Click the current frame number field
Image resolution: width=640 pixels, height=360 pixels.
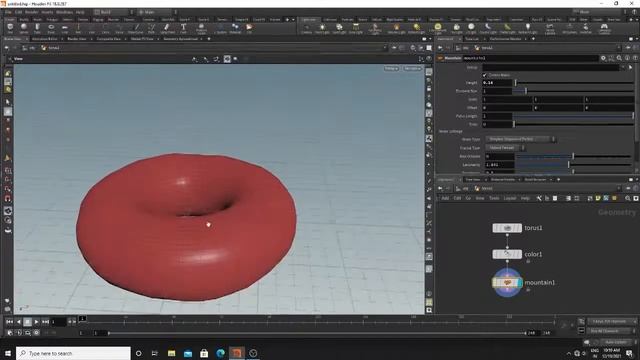click(58, 322)
